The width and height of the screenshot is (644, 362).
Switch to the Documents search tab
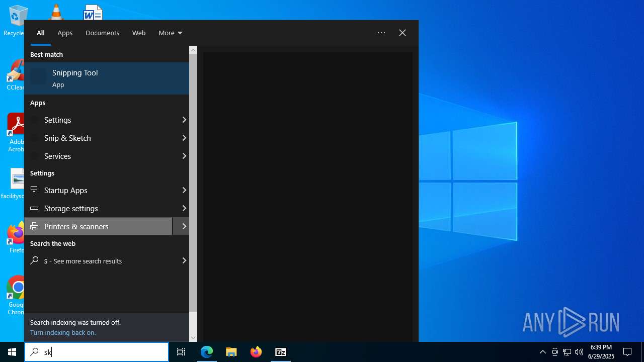102,33
